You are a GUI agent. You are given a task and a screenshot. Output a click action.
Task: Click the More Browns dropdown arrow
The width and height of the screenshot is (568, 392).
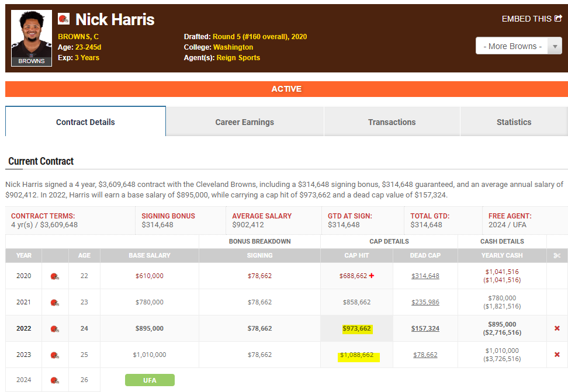click(555, 46)
